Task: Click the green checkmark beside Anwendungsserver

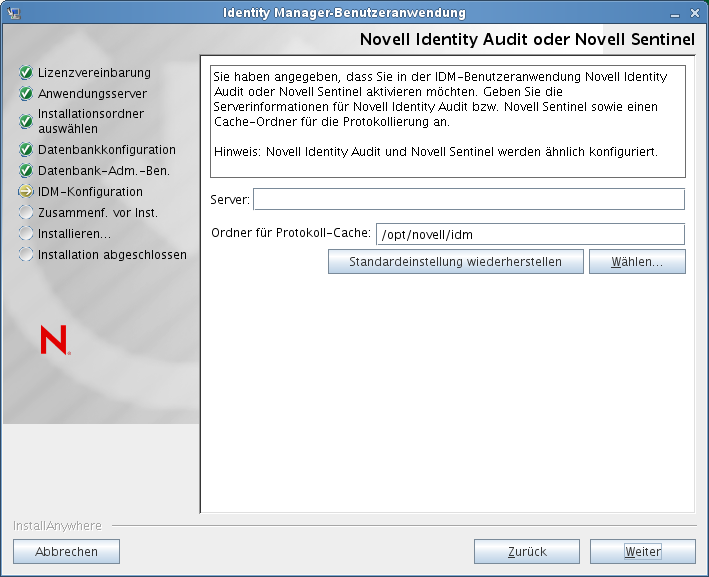Action: 26,94
